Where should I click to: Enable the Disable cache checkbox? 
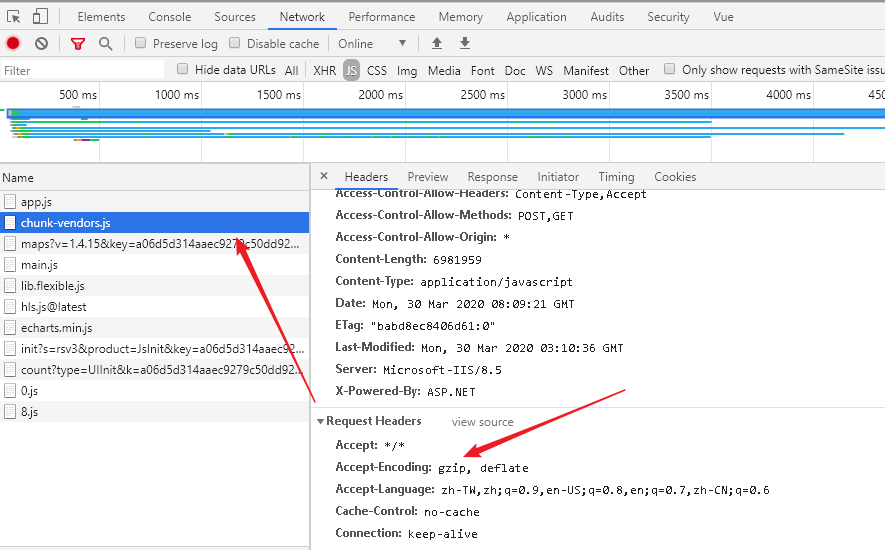coord(235,43)
